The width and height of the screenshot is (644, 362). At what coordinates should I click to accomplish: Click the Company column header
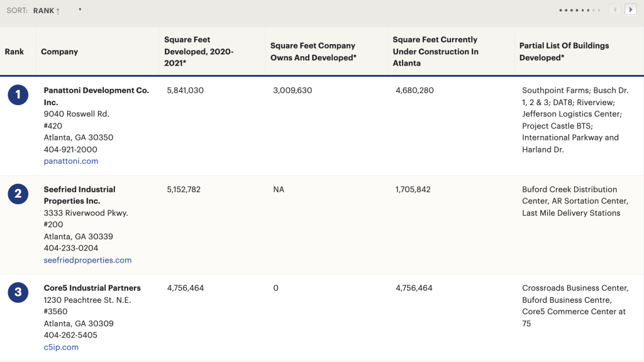59,52
